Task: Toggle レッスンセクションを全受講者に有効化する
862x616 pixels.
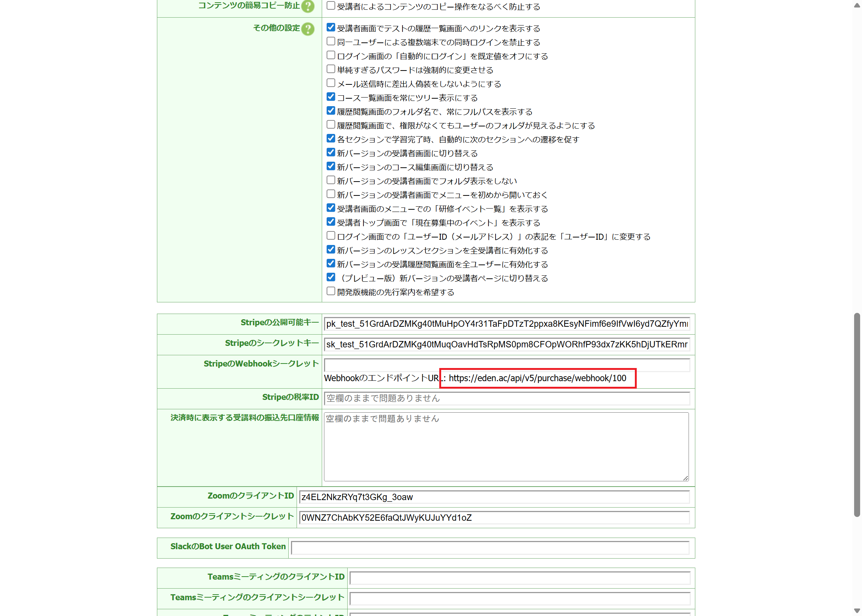Action: [331, 249]
